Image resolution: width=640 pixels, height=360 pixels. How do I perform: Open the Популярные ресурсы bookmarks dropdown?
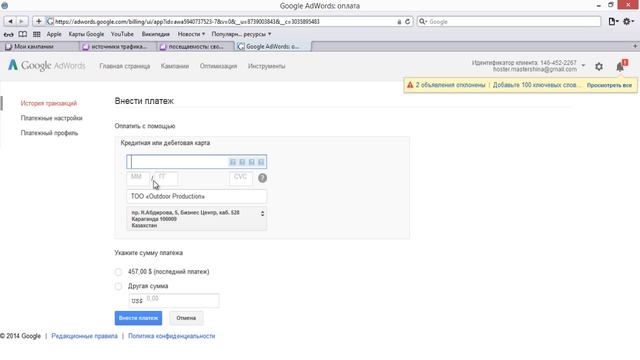coord(241,34)
